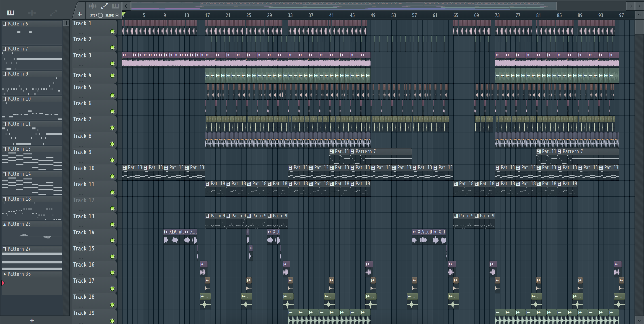Mute Track 3 using its green LED

pos(112,64)
